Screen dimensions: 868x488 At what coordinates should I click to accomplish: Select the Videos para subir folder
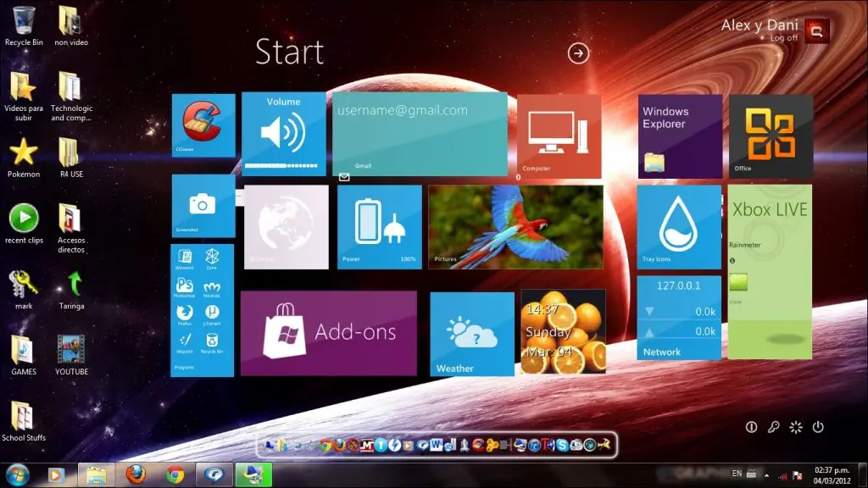point(23,97)
